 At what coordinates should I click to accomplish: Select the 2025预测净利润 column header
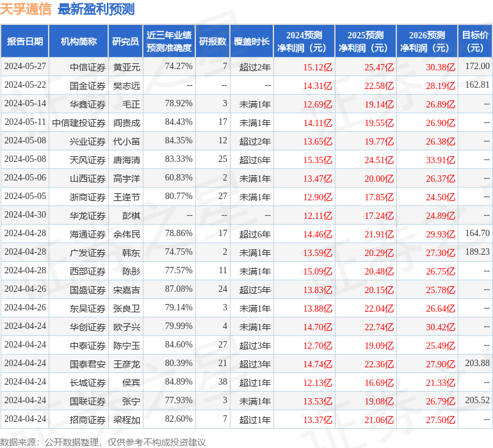point(366,41)
